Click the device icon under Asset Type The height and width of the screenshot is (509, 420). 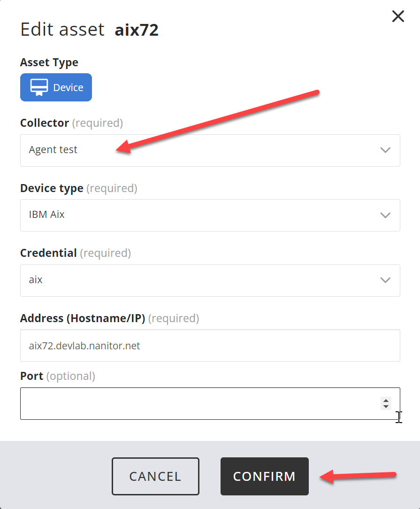click(39, 87)
